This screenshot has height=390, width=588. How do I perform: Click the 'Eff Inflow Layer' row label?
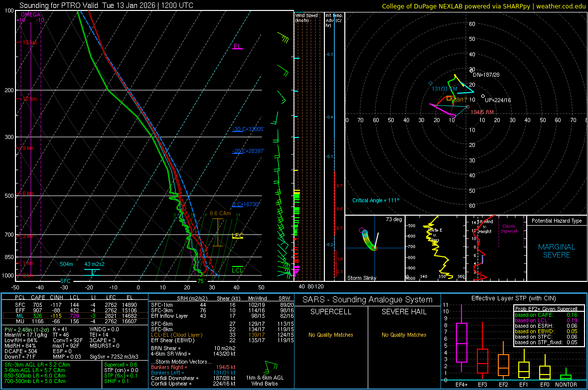(169, 316)
